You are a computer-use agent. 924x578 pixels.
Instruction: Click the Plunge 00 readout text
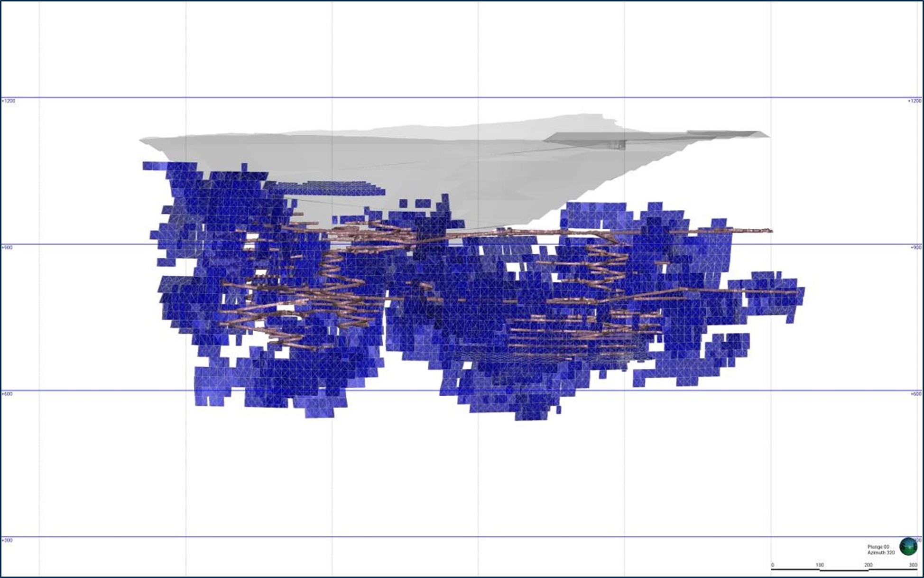878,547
